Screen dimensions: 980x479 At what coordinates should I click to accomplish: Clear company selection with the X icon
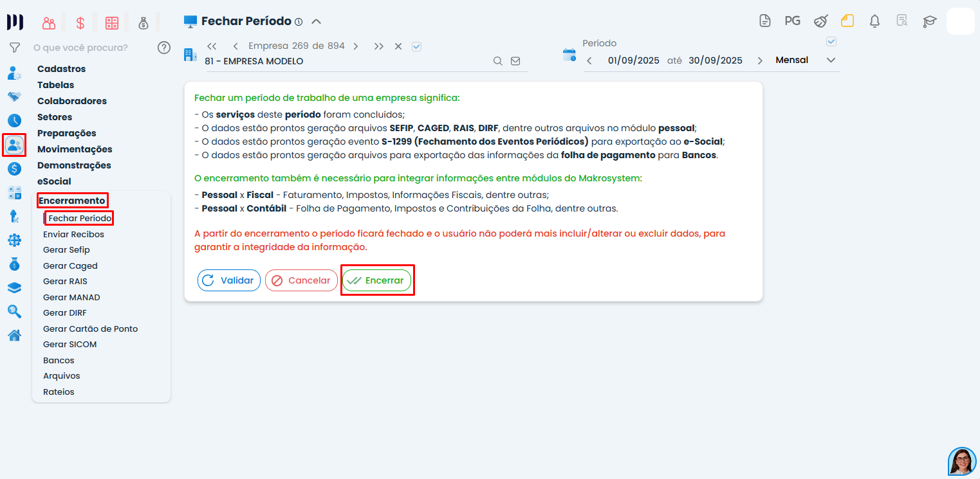click(x=398, y=46)
